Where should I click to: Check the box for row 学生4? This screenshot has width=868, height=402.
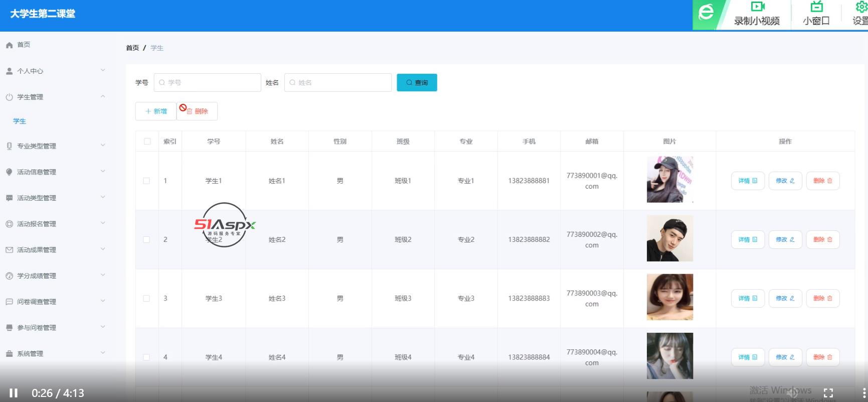pyautogui.click(x=146, y=357)
